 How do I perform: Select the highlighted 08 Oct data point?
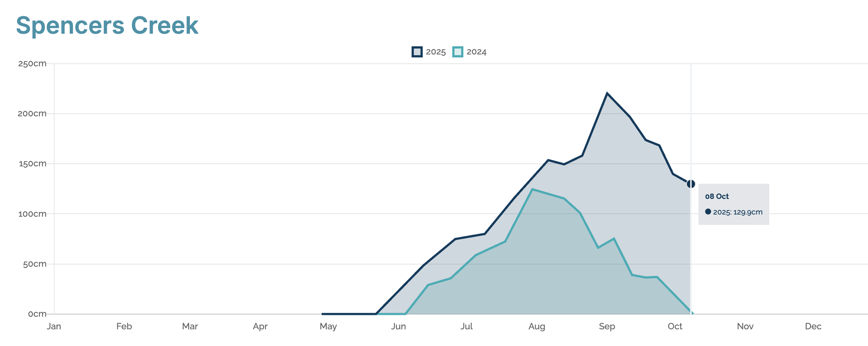coord(691,184)
